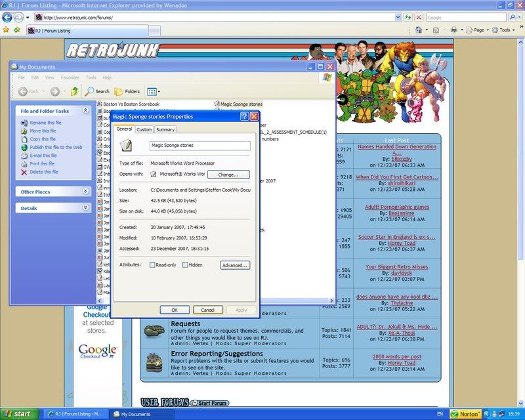Viewport: 525px width, 420px height.
Task: Cancel the Properties dialog
Action: point(207,310)
